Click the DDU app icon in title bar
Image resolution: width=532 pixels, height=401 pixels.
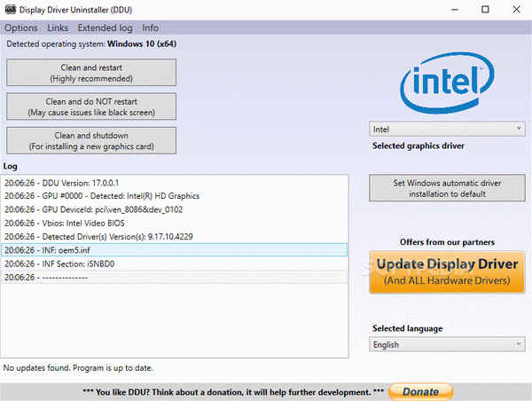click(x=10, y=10)
